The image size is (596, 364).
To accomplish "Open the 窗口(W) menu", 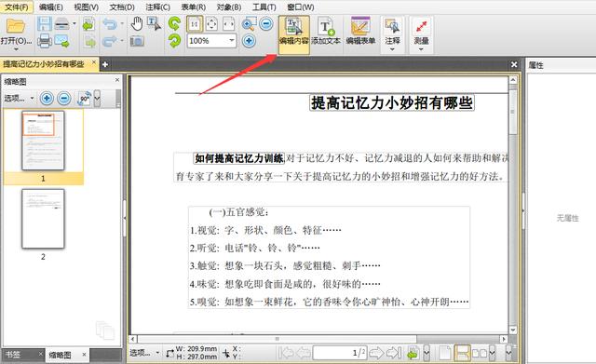I will point(300,7).
